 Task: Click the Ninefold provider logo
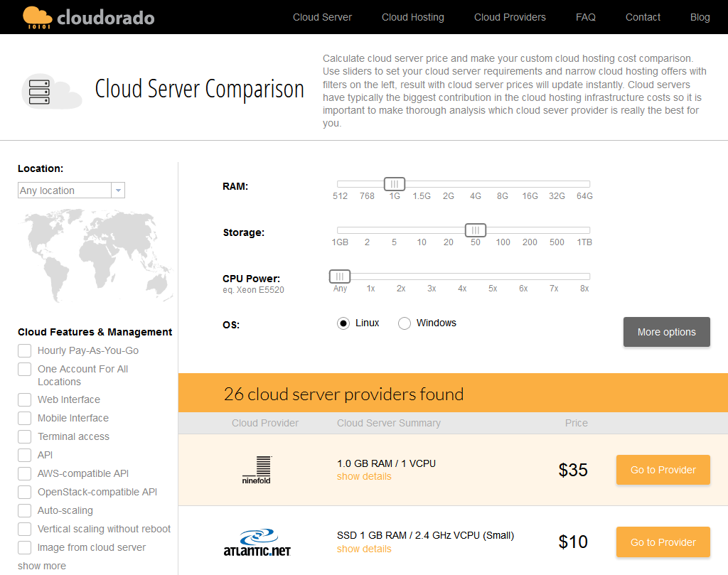(x=257, y=469)
